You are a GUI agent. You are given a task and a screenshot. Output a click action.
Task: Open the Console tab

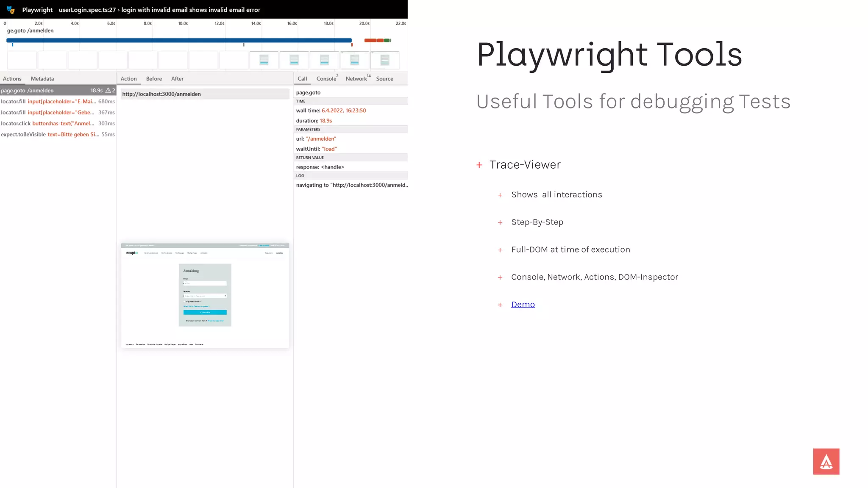click(x=327, y=79)
